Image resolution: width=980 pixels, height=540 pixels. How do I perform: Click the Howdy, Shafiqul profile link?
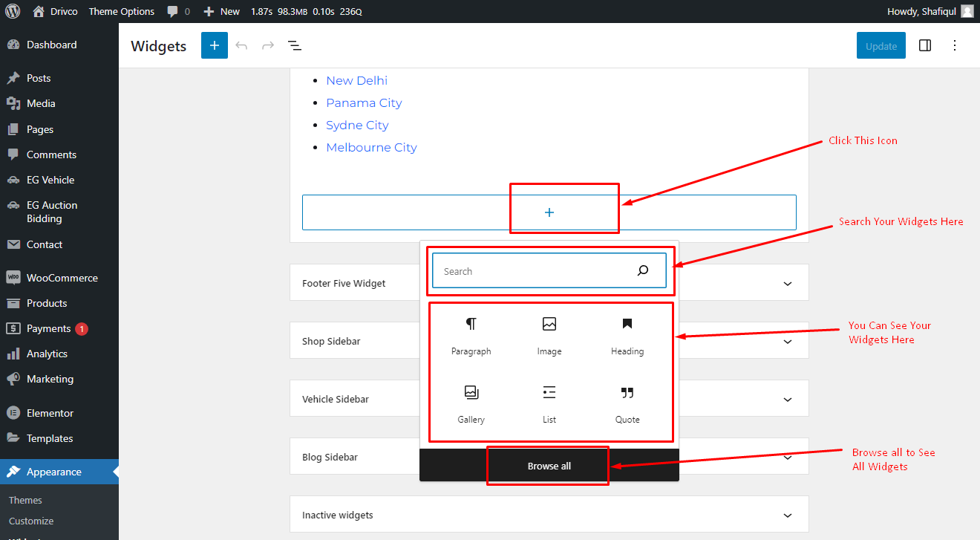[921, 11]
